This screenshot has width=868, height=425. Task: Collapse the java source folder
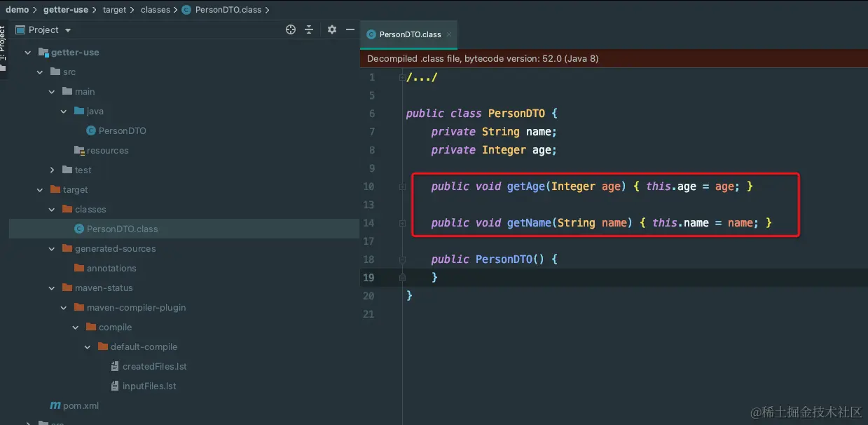(64, 112)
